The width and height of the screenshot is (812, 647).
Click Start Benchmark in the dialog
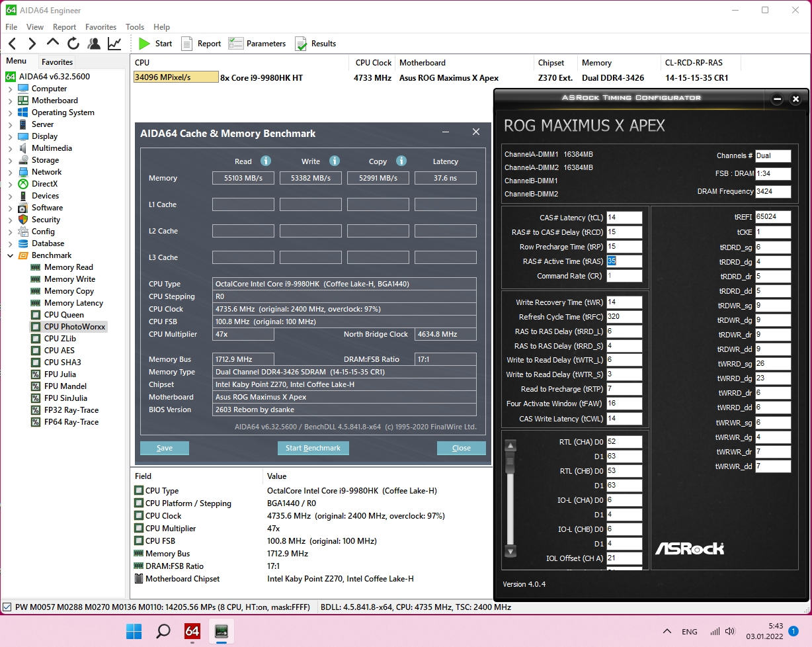click(x=313, y=448)
